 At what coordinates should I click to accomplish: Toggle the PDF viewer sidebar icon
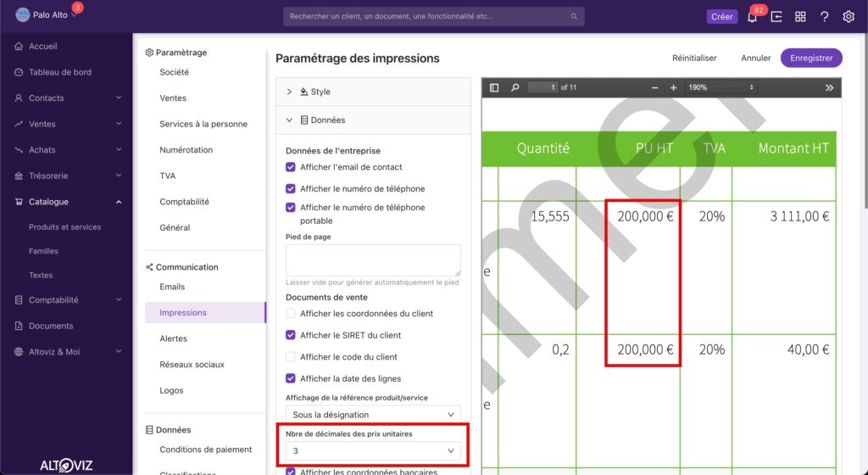tap(494, 87)
